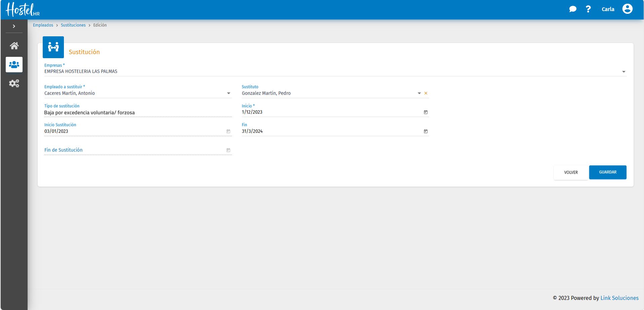The height and width of the screenshot is (310, 644).
Task: Open the Employees sidebar section
Action: click(14, 65)
